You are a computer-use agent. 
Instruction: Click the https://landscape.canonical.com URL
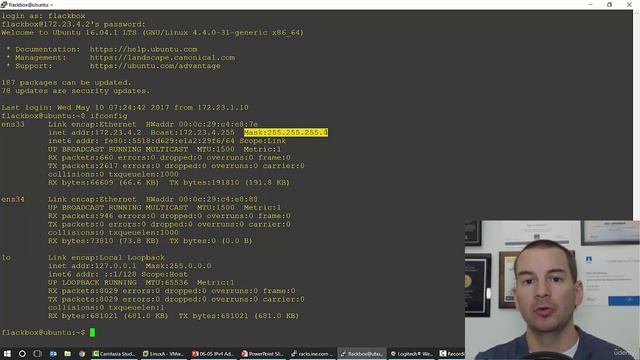162,58
